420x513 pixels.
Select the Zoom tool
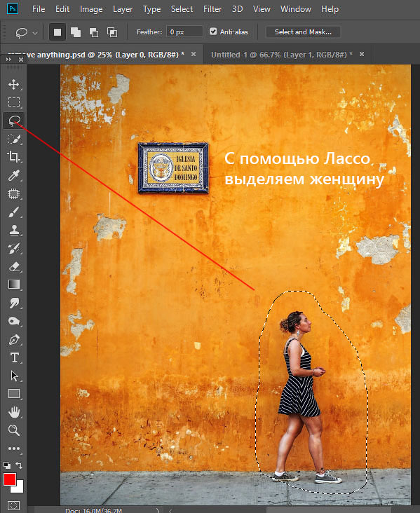tap(13, 430)
